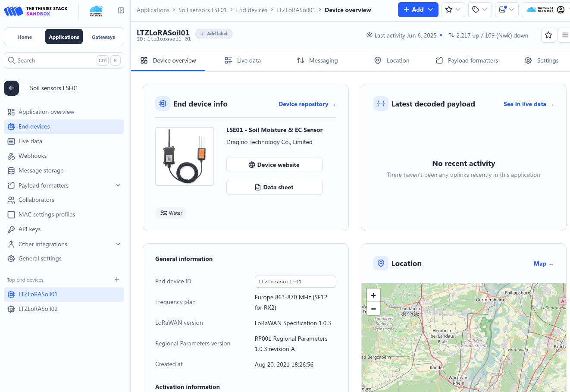This screenshot has height=392, width=570.
Task: Add a top end device plus
Action: 117,279
